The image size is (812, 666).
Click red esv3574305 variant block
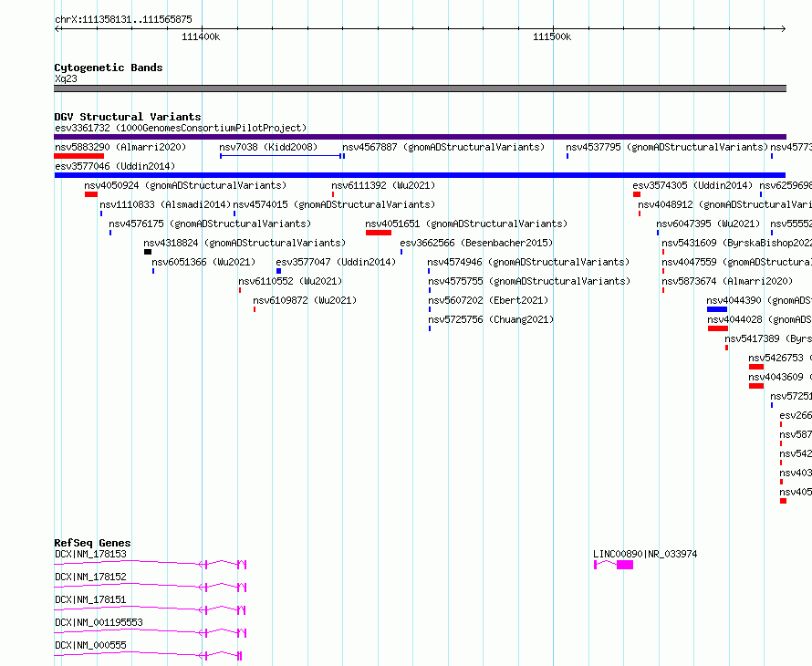pyautogui.click(x=637, y=194)
